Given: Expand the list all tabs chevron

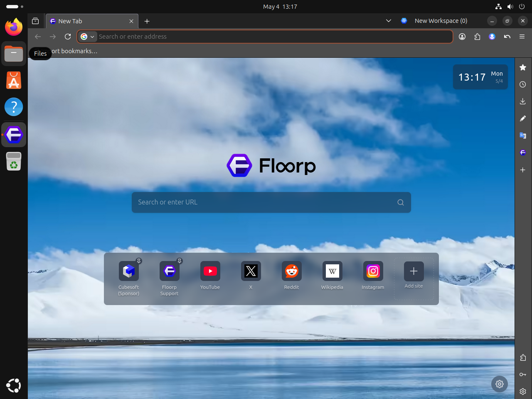Looking at the screenshot, I should pyautogui.click(x=389, y=21).
